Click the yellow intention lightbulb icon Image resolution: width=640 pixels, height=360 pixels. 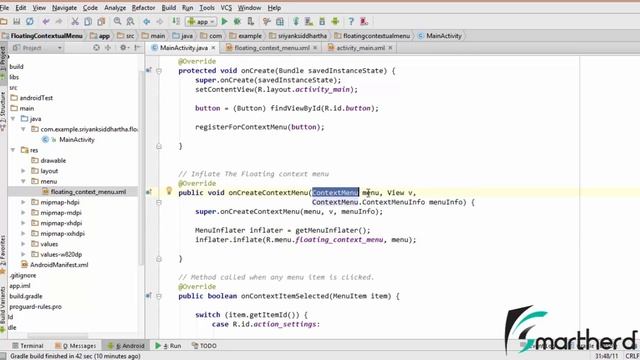point(169,191)
